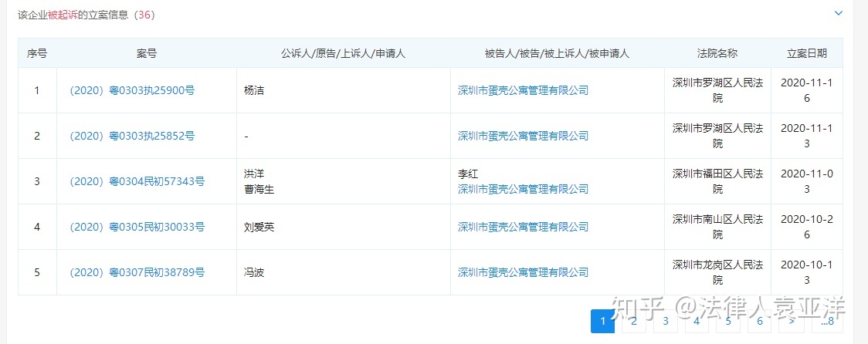The width and height of the screenshot is (868, 344).
Task: Open case (2020)粤0303执25900号
Action: click(x=132, y=91)
